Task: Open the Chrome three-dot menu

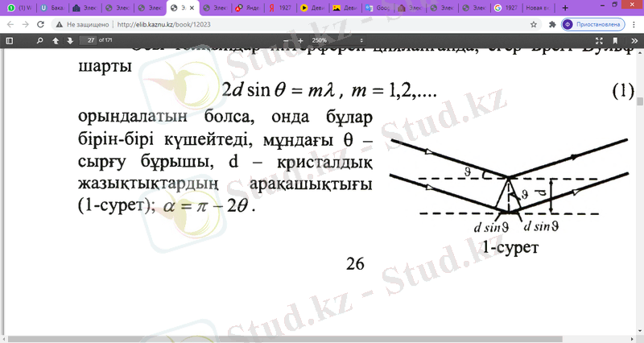Action: pos(634,24)
